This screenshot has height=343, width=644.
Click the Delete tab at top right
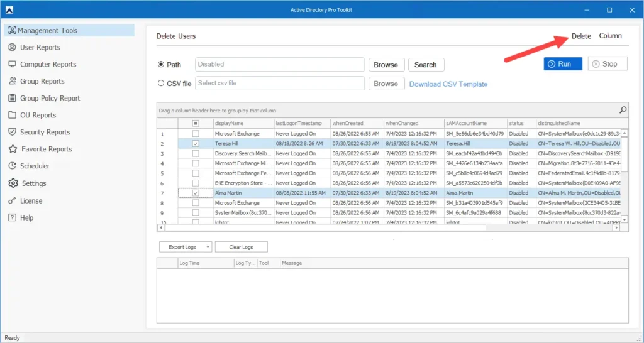(581, 36)
